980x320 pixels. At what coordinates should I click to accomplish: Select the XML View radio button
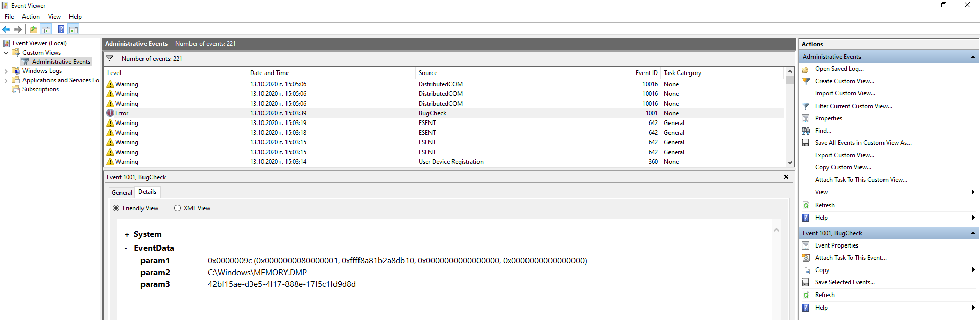(177, 208)
